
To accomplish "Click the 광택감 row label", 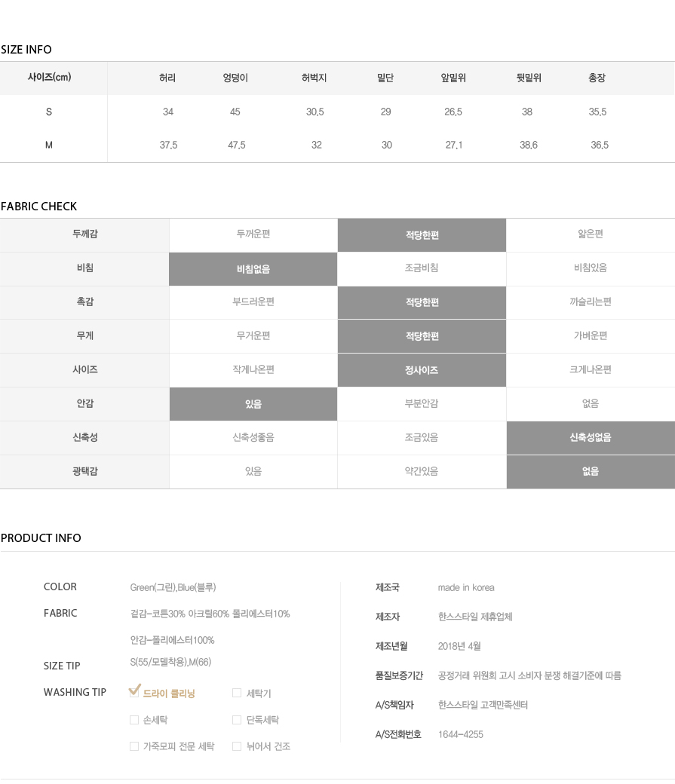I will [85, 471].
